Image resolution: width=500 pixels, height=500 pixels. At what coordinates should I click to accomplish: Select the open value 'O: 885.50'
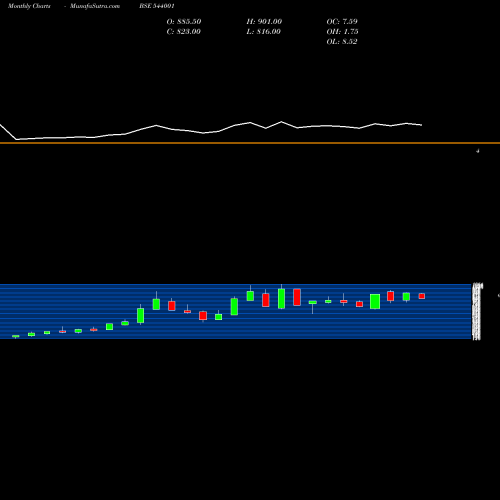pyautogui.click(x=184, y=22)
